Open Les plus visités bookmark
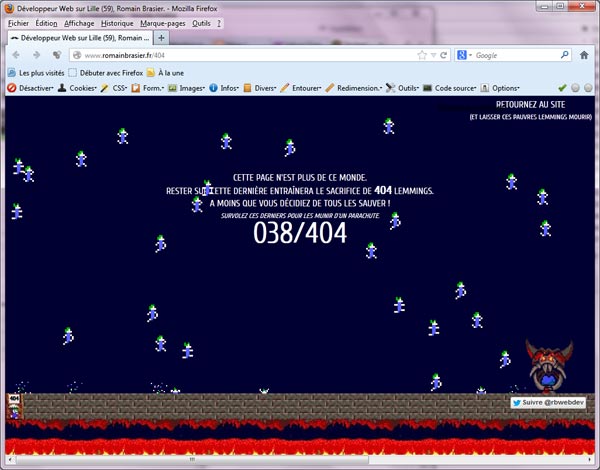Screen dimensions: 600x470 [37, 73]
